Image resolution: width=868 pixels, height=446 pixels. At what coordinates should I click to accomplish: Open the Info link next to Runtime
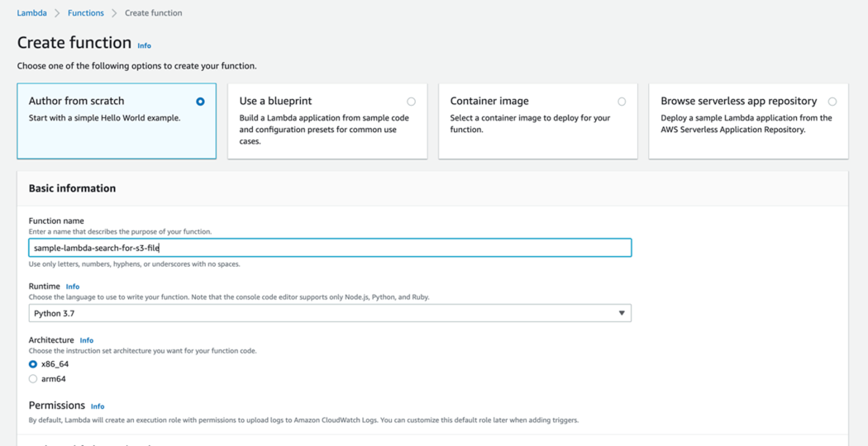(73, 287)
